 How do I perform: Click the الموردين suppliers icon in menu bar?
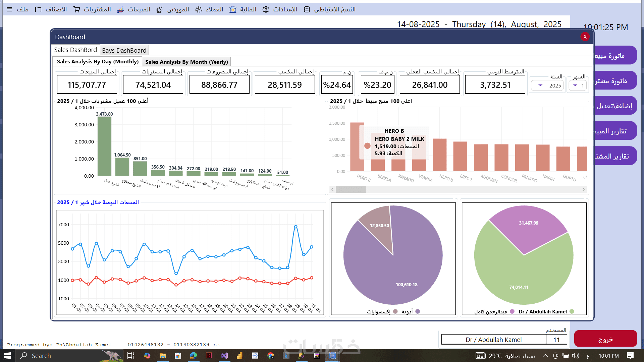tap(160, 9)
